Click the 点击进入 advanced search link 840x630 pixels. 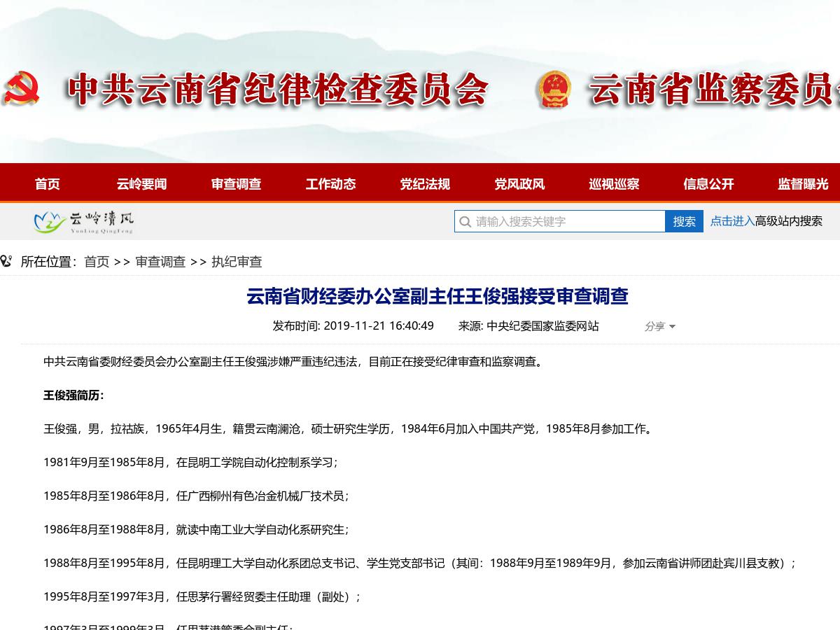tap(732, 221)
